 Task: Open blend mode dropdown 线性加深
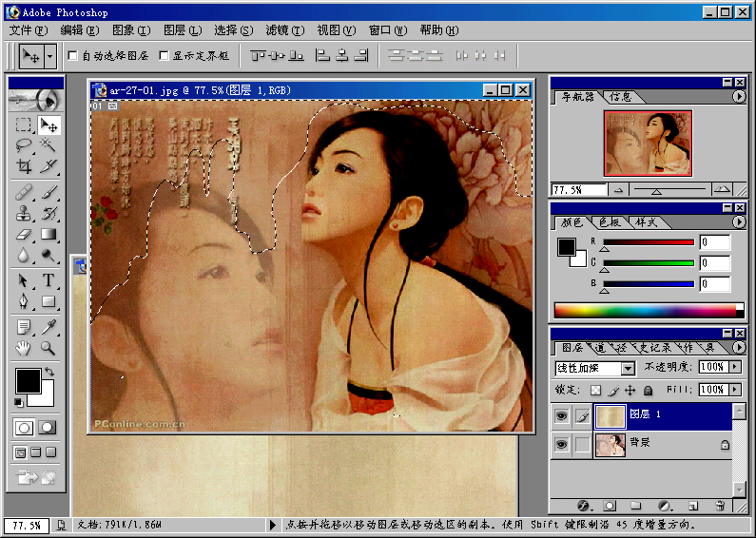click(x=628, y=369)
